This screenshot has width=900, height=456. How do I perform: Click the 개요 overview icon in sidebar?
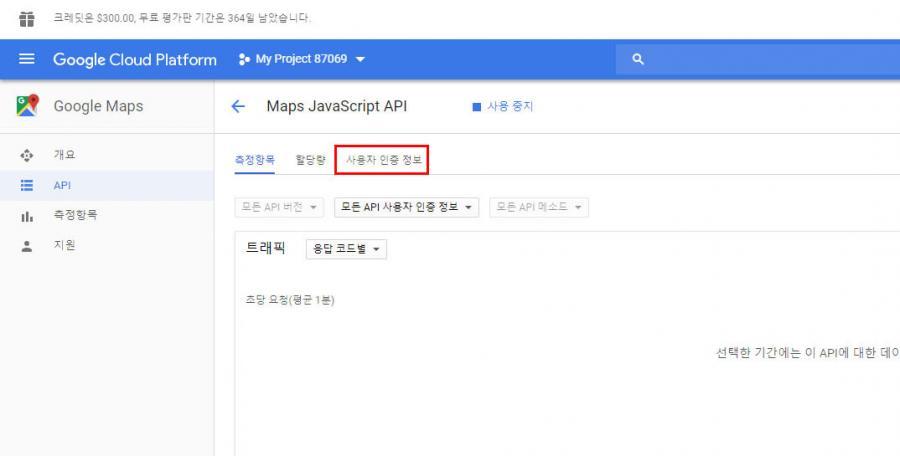[x=27, y=155]
